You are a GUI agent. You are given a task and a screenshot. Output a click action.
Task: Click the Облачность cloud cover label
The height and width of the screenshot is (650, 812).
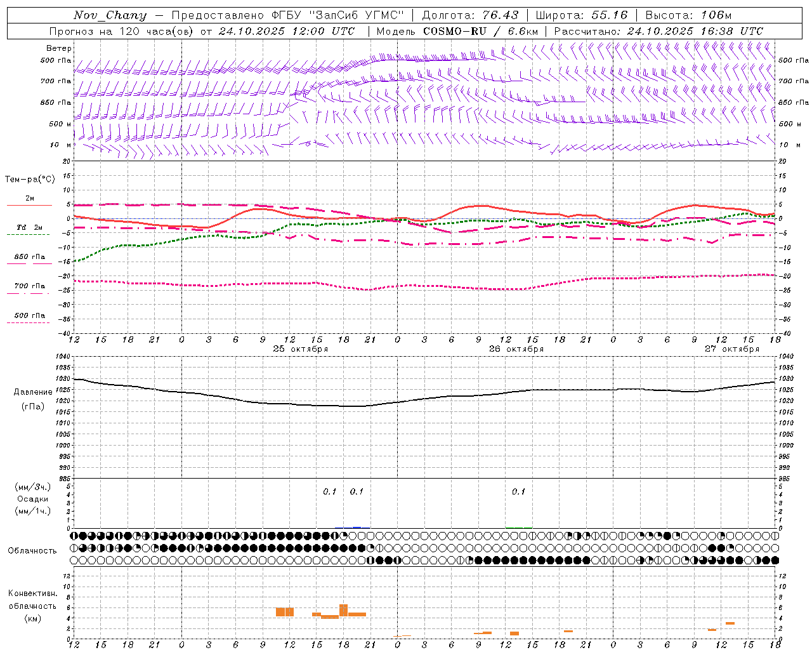(32, 551)
